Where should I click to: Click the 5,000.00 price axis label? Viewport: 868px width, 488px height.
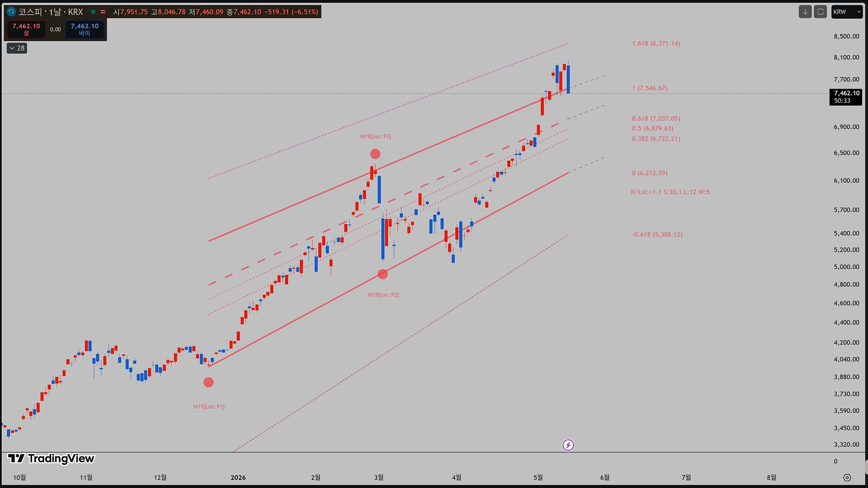846,267
